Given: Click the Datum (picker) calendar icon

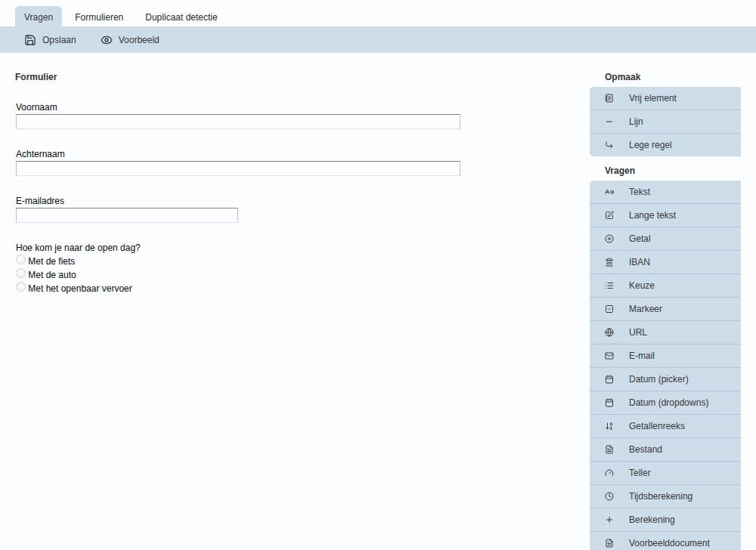Looking at the screenshot, I should pyautogui.click(x=609, y=379).
